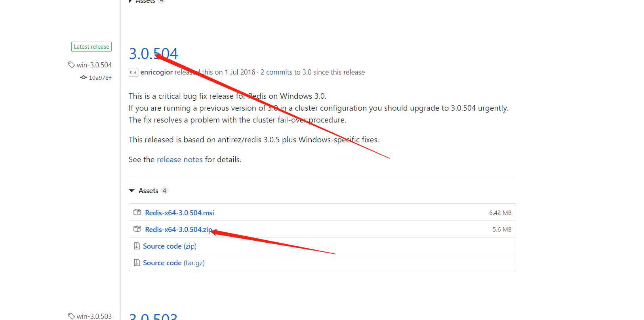Click the tag icon beside win-3.0.504
The width and height of the screenshot is (644, 320).
click(x=71, y=65)
